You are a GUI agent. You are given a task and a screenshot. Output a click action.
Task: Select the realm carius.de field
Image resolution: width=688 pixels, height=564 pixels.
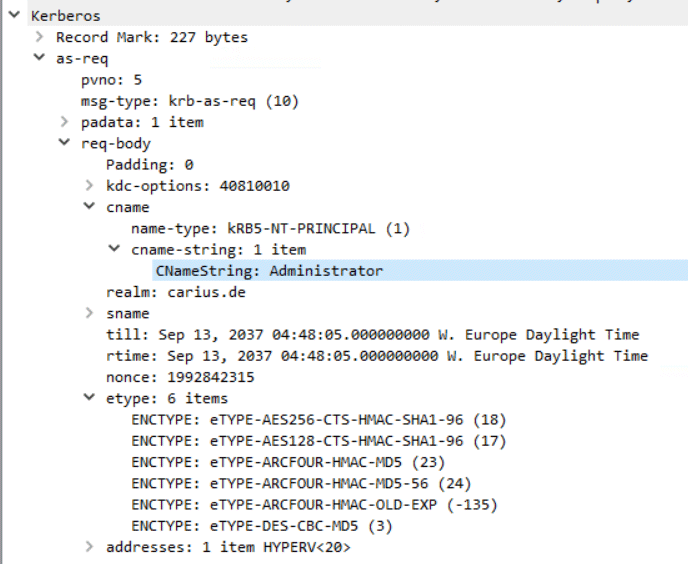pos(176,292)
